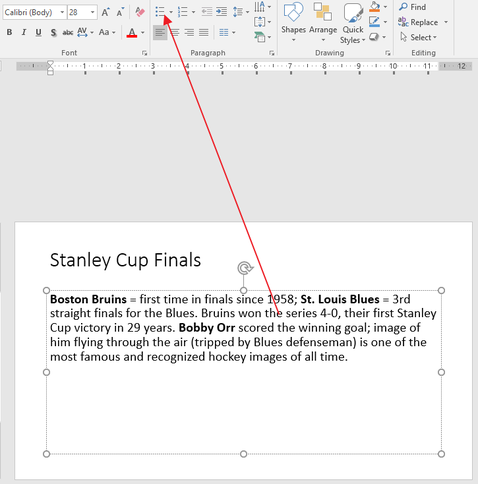Toggle Strikethrough abc formatting
Screen dimensions: 478x484
(x=68, y=32)
